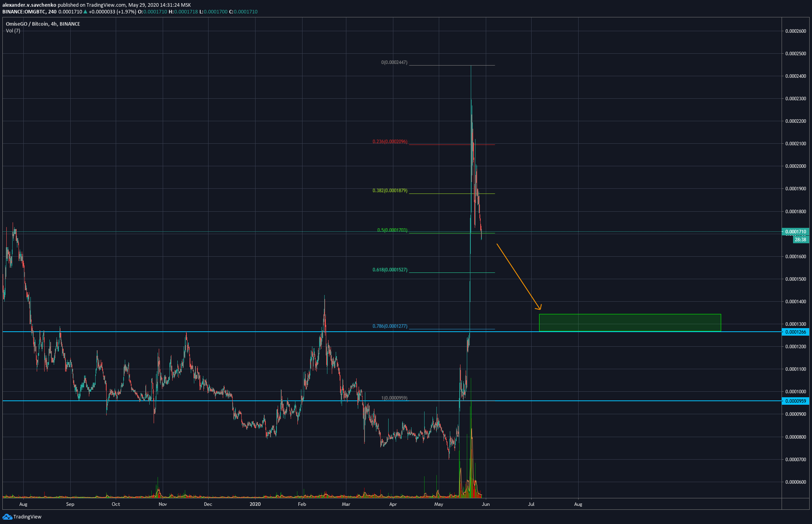Click the Fib 0.236(0.0002096) level label
This screenshot has width=812, height=524.
click(x=390, y=142)
